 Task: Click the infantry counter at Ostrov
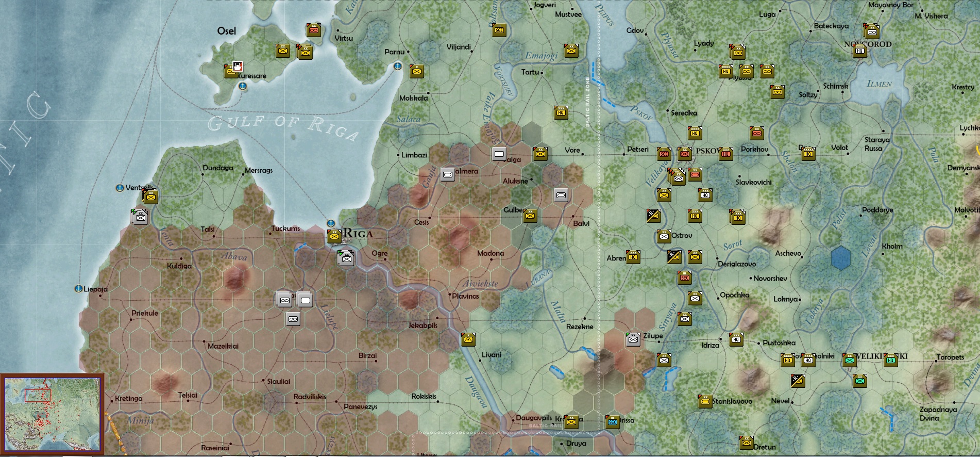point(664,236)
